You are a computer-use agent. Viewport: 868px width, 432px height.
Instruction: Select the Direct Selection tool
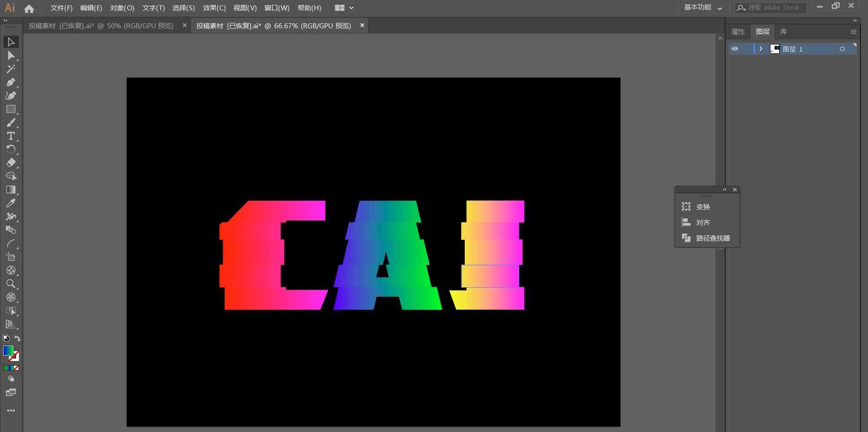point(11,56)
